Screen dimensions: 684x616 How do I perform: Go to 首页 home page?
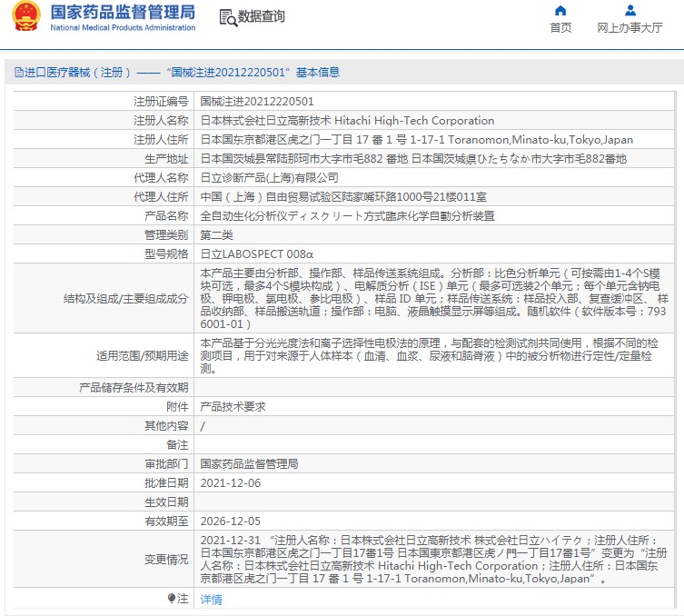pyautogui.click(x=560, y=27)
